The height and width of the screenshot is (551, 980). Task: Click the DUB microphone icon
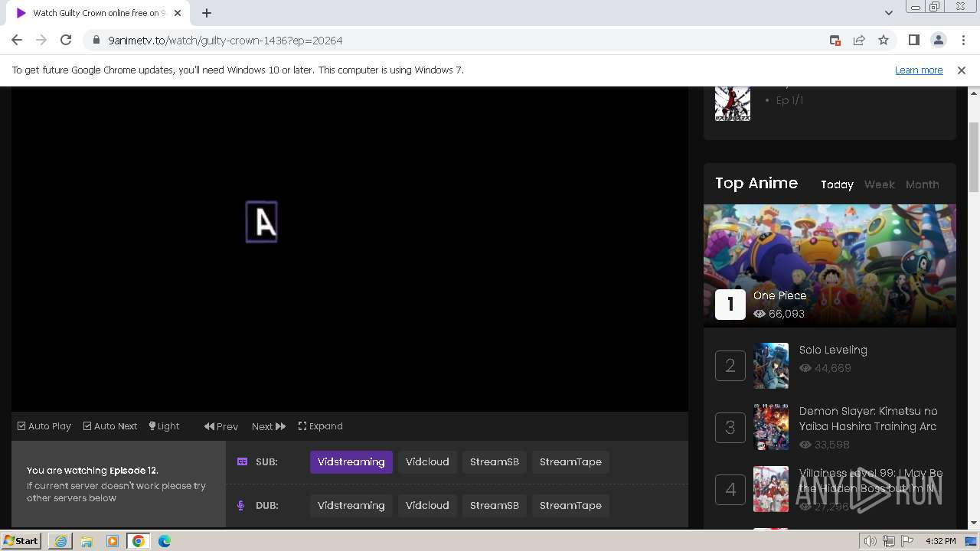241,505
